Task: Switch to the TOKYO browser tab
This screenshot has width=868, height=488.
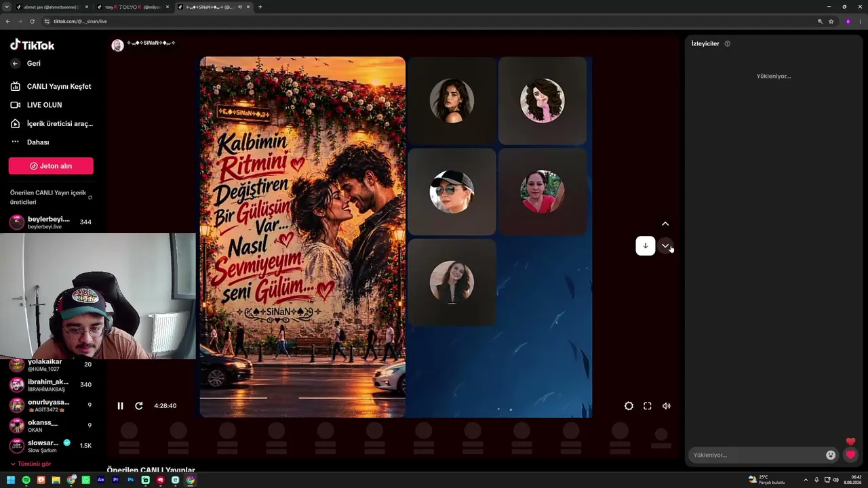Action: (x=133, y=7)
